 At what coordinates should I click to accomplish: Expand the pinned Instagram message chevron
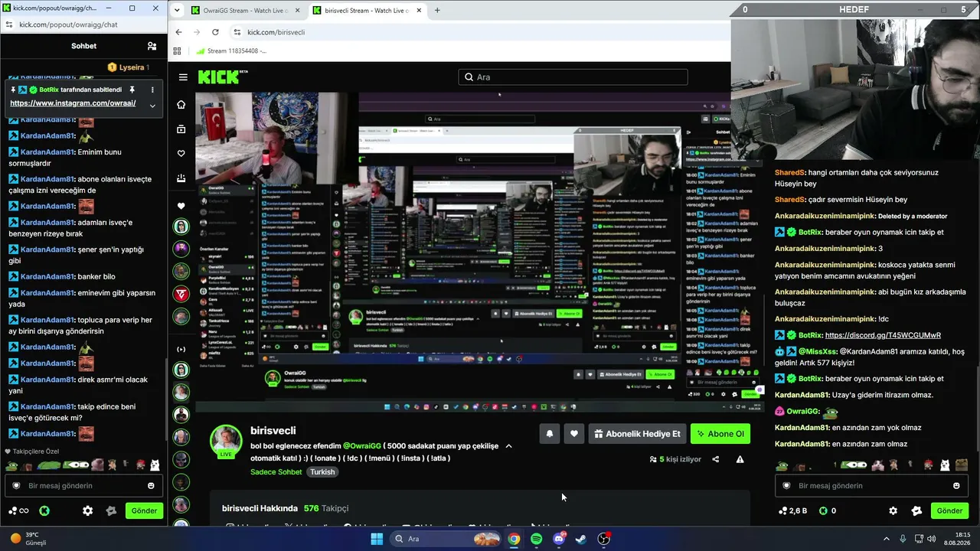tap(152, 105)
